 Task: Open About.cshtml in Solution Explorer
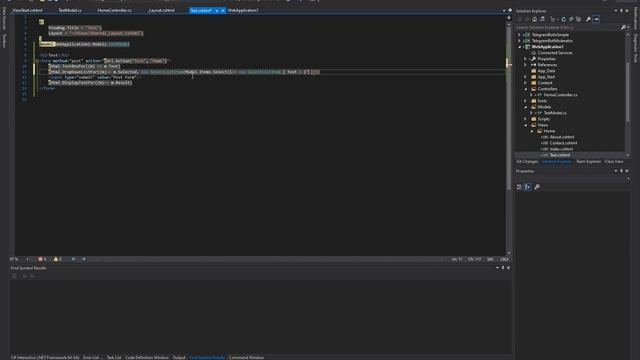[562, 137]
